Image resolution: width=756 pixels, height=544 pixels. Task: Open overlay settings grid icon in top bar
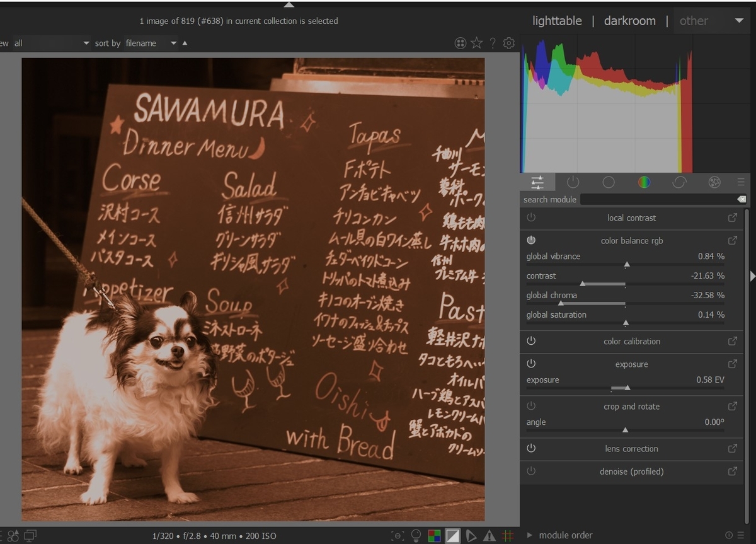point(461,43)
